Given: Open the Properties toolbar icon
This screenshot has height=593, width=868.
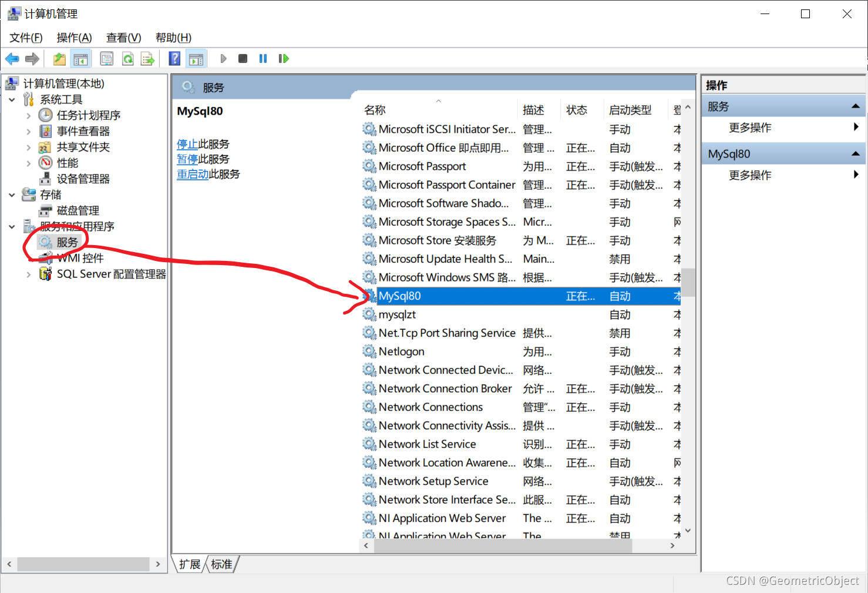Looking at the screenshot, I should pyautogui.click(x=107, y=59).
